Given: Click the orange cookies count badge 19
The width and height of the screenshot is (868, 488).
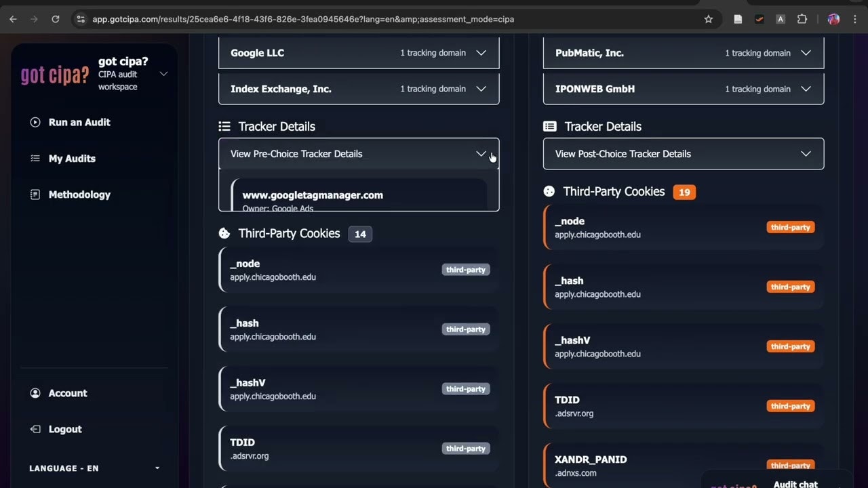Looking at the screenshot, I should coord(684,192).
